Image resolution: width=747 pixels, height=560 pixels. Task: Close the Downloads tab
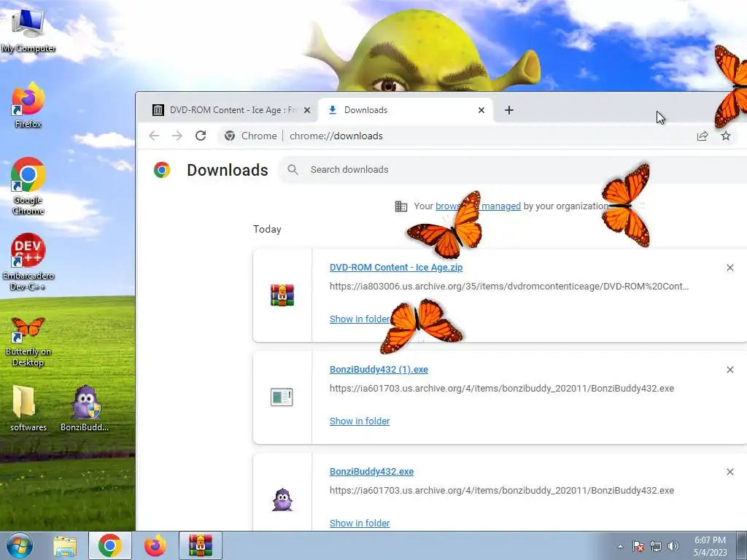(x=481, y=110)
